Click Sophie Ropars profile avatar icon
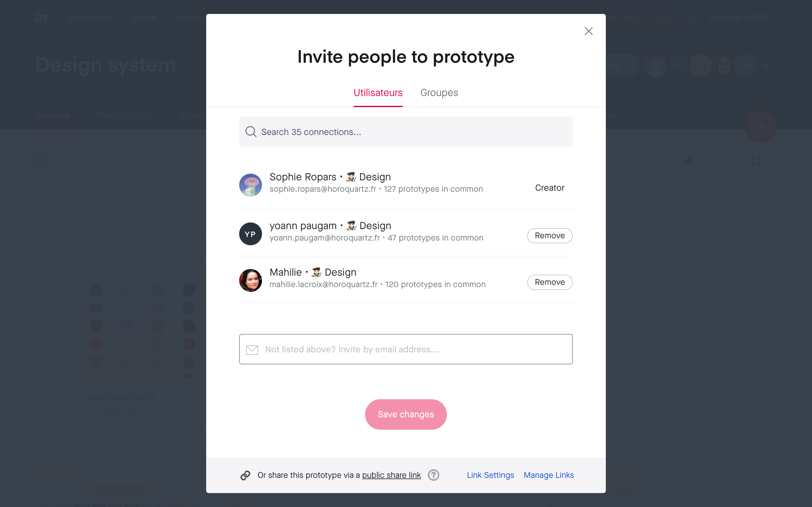 click(x=251, y=184)
